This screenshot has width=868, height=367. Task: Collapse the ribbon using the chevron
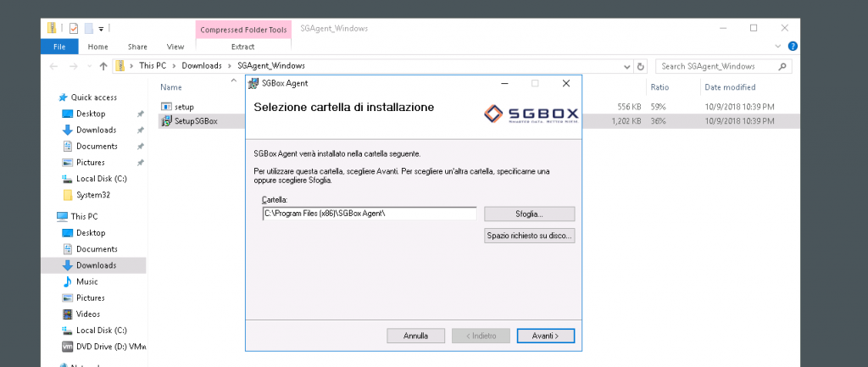coord(778,47)
